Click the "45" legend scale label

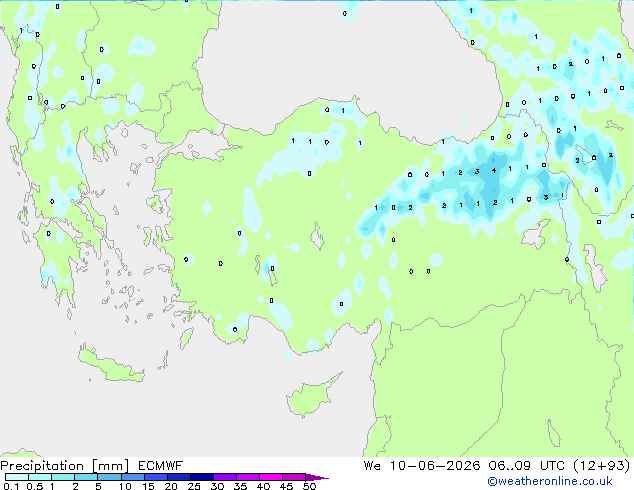pyautogui.click(x=286, y=486)
